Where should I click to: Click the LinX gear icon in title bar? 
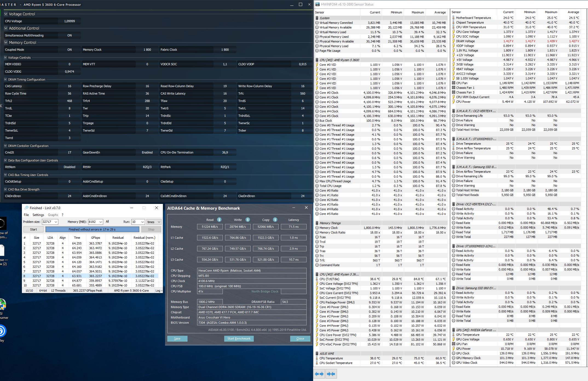(x=26, y=208)
